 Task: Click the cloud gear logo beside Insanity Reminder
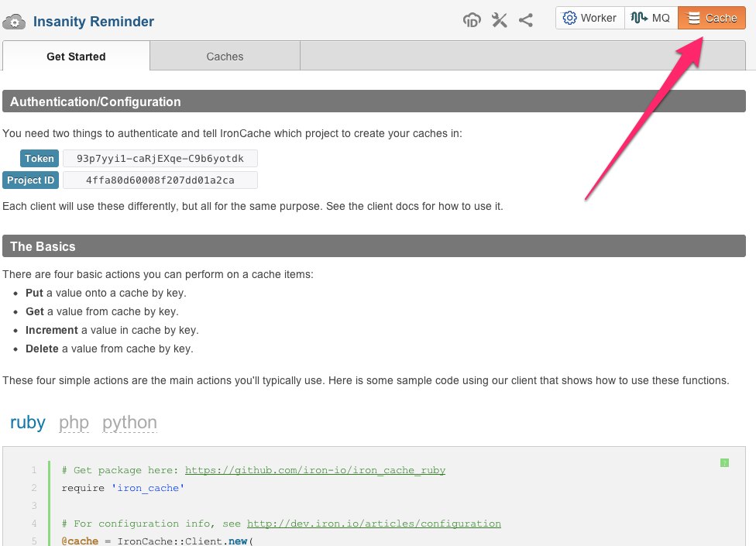coord(14,22)
